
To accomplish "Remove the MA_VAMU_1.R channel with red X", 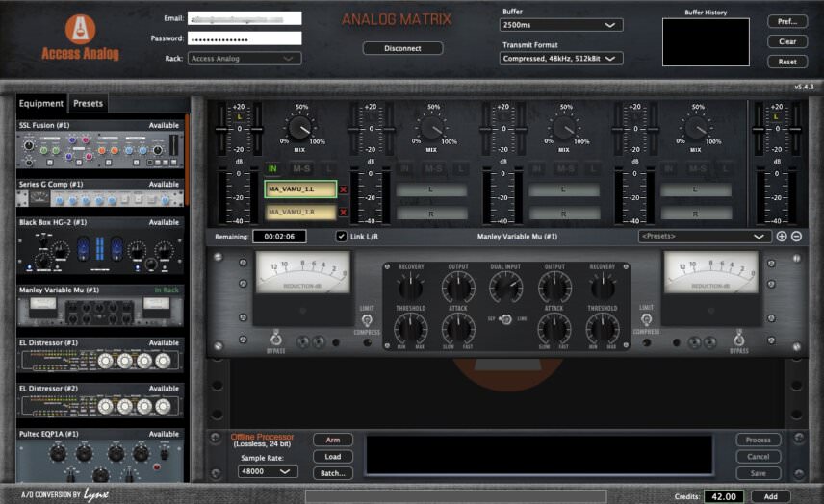I will click(x=343, y=213).
